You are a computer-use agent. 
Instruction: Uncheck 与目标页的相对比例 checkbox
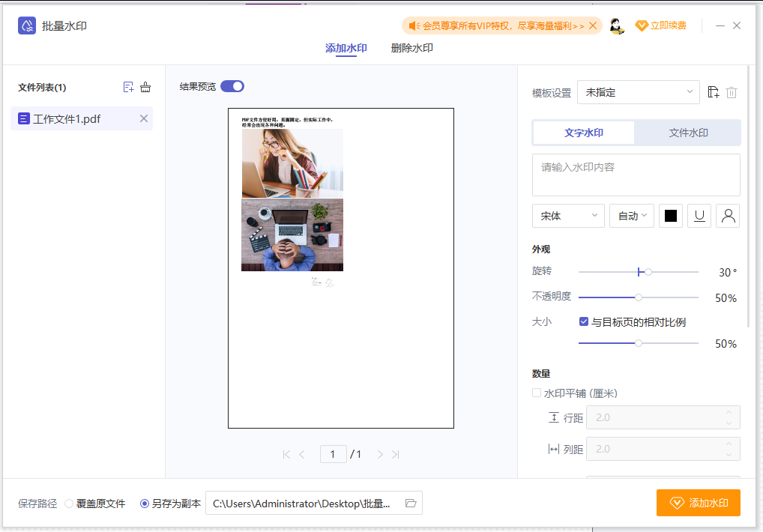(x=583, y=321)
